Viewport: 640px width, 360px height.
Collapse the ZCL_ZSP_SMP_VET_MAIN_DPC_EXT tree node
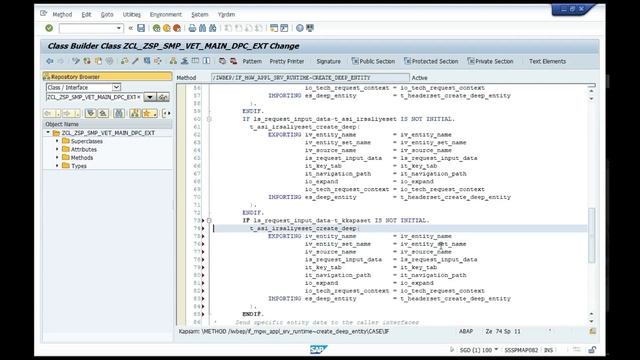[x=48, y=133]
